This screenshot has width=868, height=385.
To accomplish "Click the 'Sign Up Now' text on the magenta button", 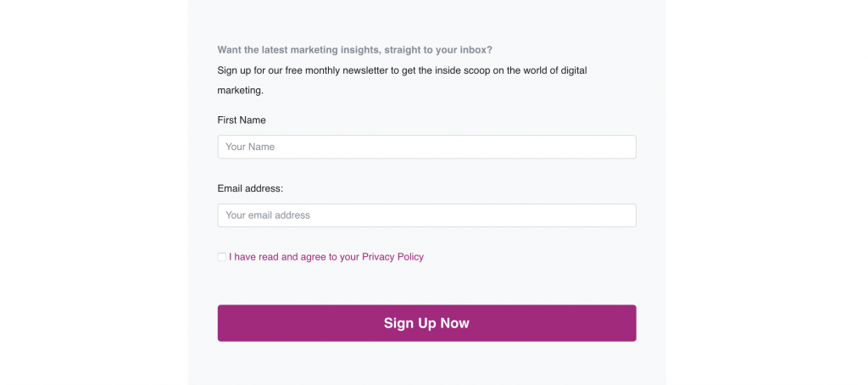I will pos(427,323).
